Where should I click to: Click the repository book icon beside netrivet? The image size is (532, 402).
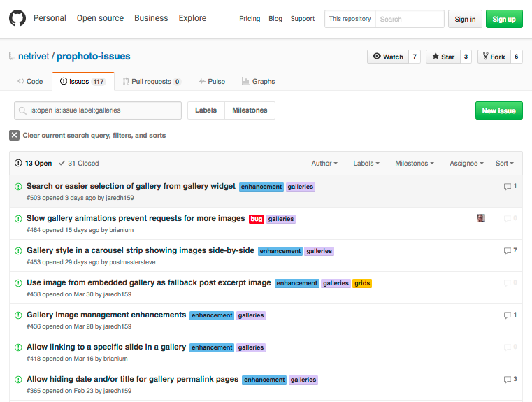[12, 56]
